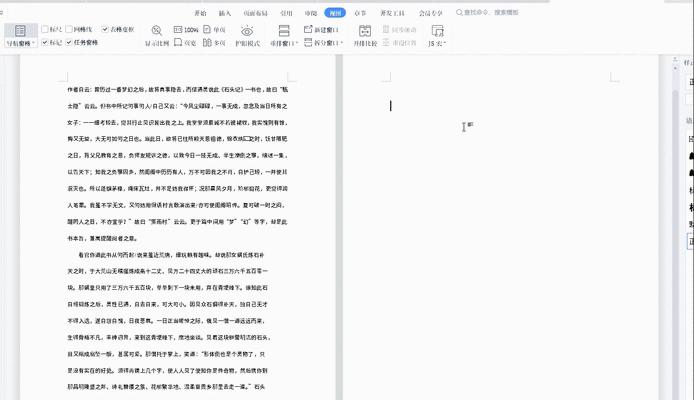Place cursor in paragraph starting 看官你道此书
This screenshot has width=694, height=400.
(168, 321)
